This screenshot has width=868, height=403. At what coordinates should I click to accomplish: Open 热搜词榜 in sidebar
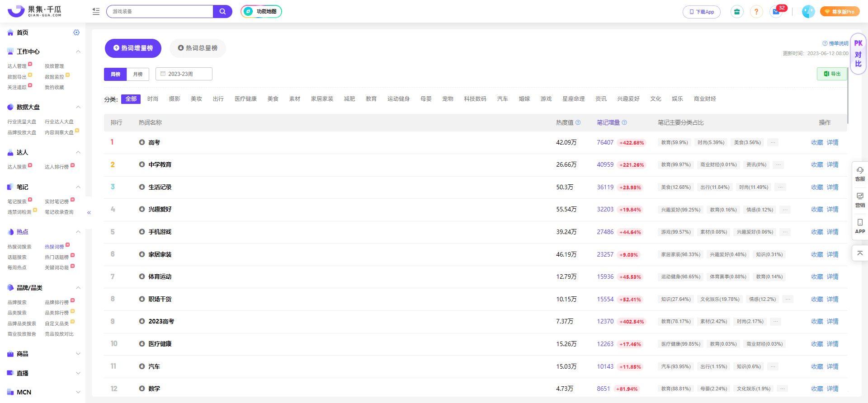click(x=54, y=247)
